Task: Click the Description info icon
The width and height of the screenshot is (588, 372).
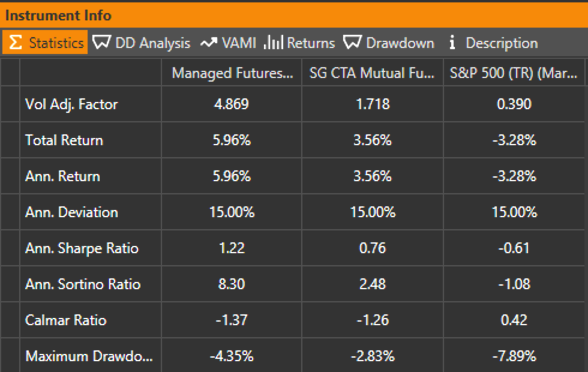Action: 452,43
